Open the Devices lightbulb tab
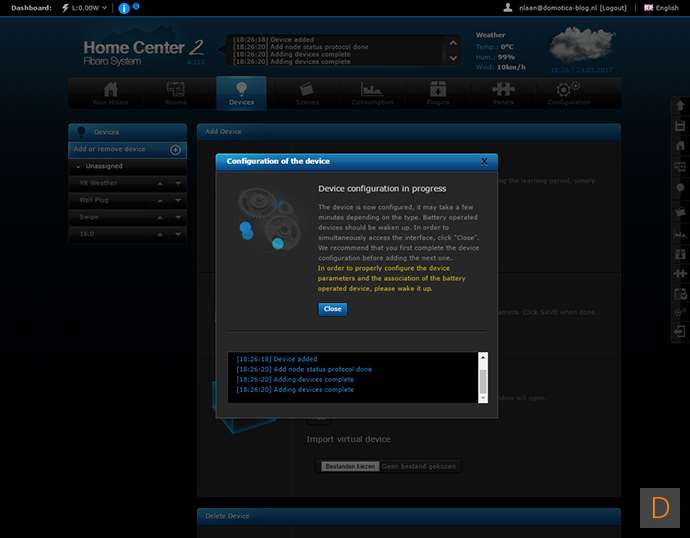Image resolution: width=690 pixels, height=538 pixels. [241, 93]
